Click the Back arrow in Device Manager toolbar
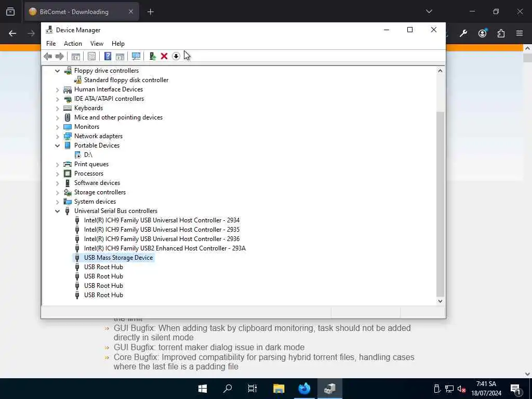Image resolution: width=532 pixels, height=399 pixels. click(48, 56)
